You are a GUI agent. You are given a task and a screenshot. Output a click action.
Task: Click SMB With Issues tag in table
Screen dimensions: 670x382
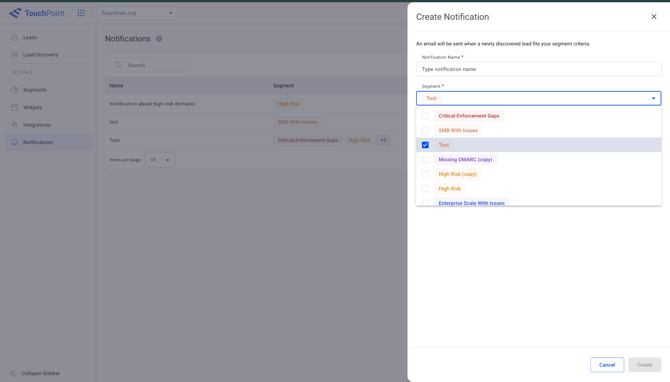point(297,122)
